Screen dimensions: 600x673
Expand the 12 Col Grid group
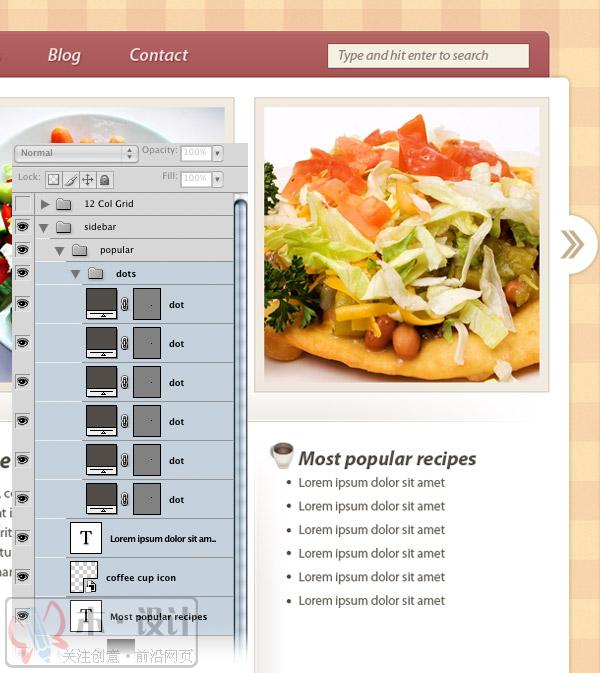[45, 204]
